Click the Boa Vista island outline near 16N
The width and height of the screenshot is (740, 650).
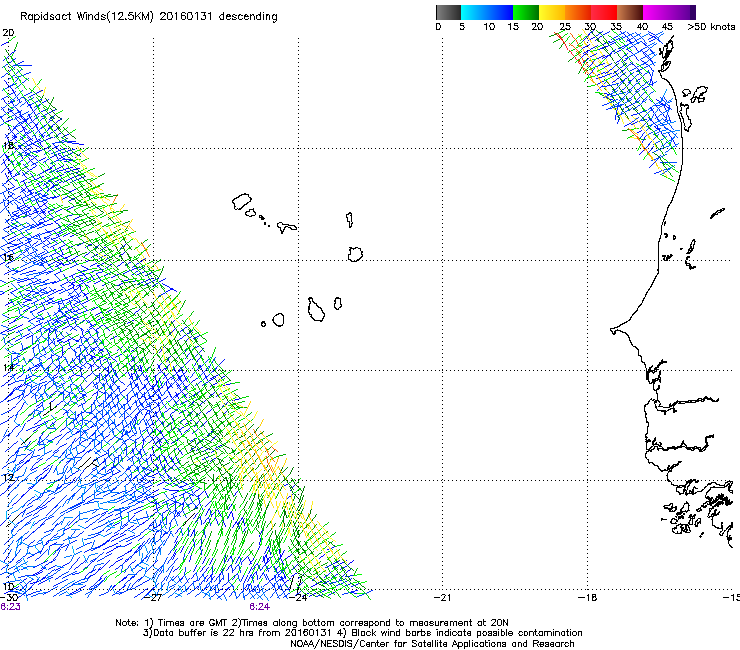(355, 254)
